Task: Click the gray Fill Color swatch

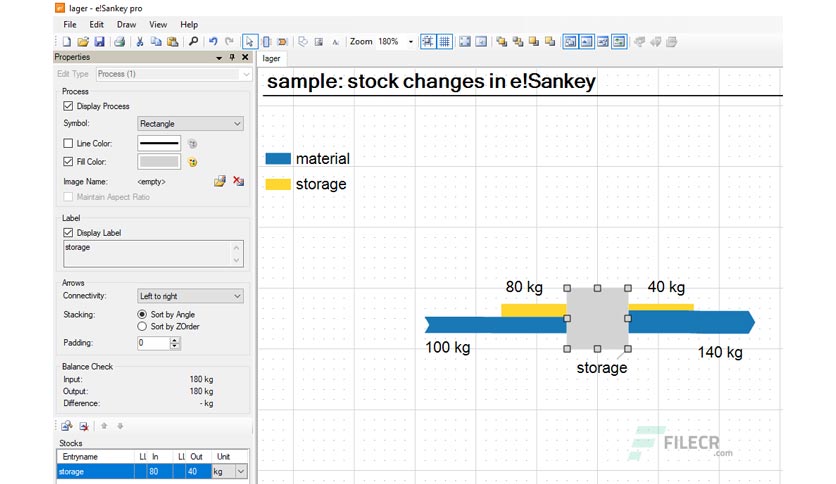Action: 159,162
